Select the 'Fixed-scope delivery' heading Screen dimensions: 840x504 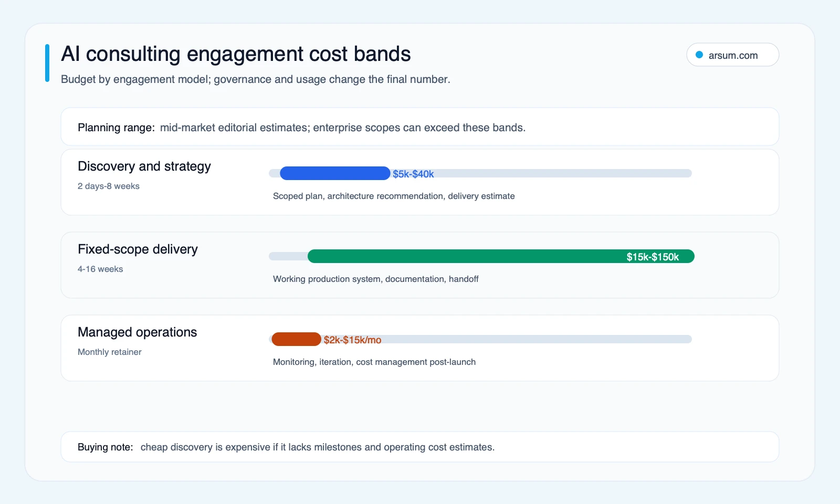click(138, 249)
